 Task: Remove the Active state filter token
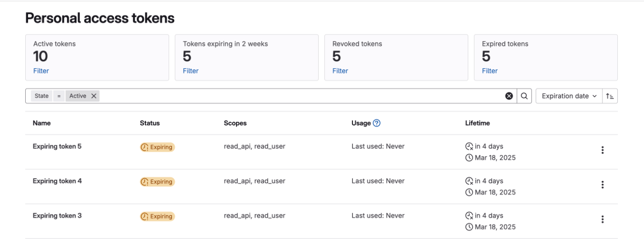tap(94, 96)
